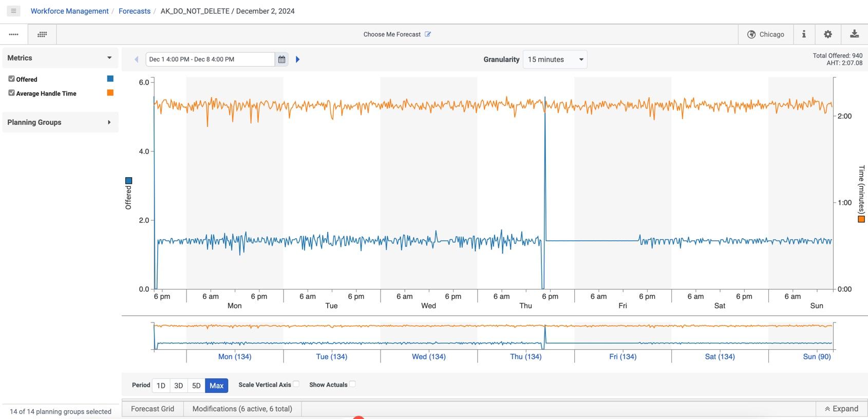Uncheck the Offered metric checkbox
Image resolution: width=868 pixels, height=419 pixels.
(11, 79)
